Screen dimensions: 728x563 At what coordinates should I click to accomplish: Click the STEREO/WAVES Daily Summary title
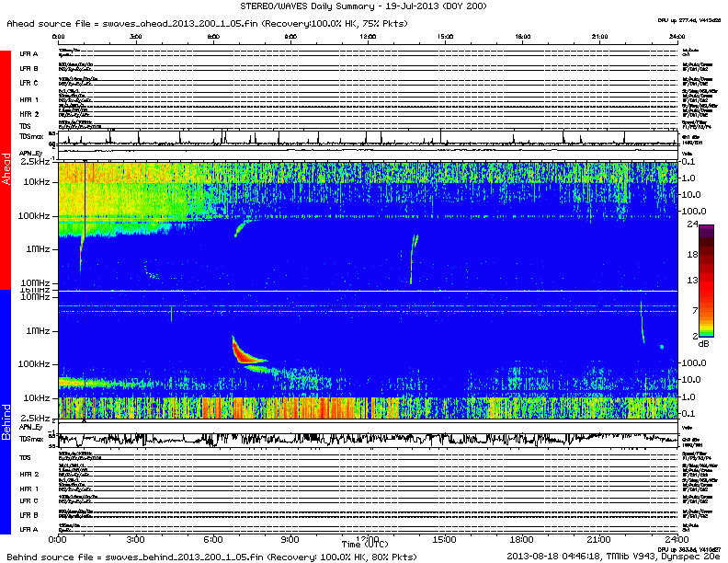pyautogui.click(x=363, y=6)
